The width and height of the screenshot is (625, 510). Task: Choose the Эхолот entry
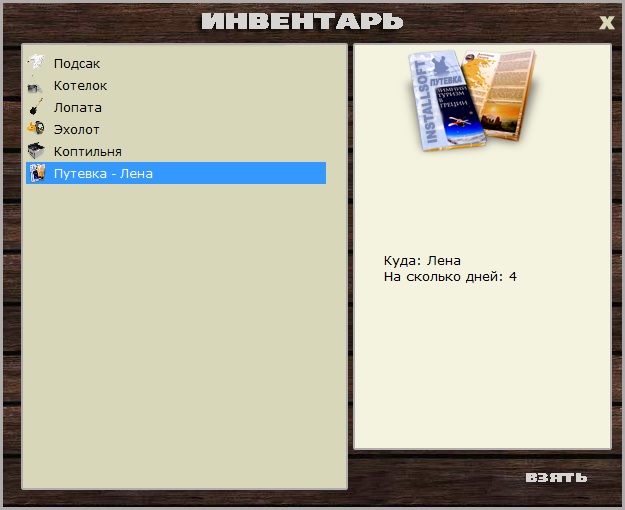pyautogui.click(x=176, y=129)
